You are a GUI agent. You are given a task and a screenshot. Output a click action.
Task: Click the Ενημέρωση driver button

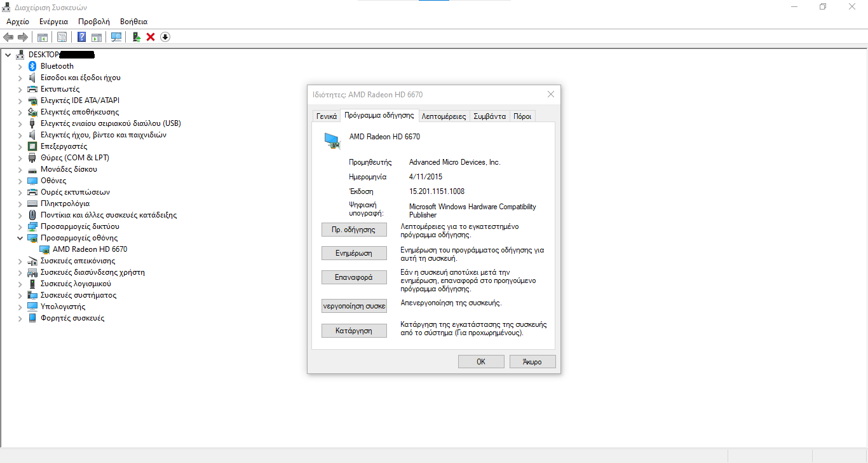coord(354,253)
